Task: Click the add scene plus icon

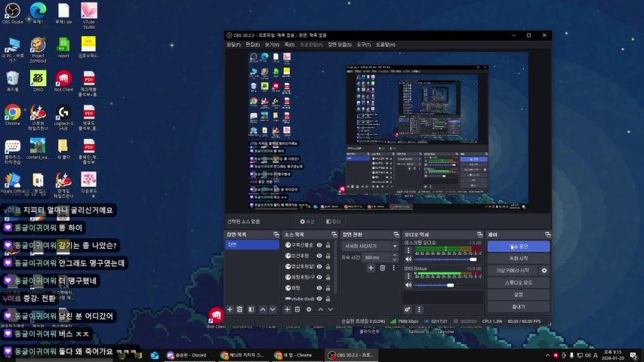Action: tap(230, 309)
